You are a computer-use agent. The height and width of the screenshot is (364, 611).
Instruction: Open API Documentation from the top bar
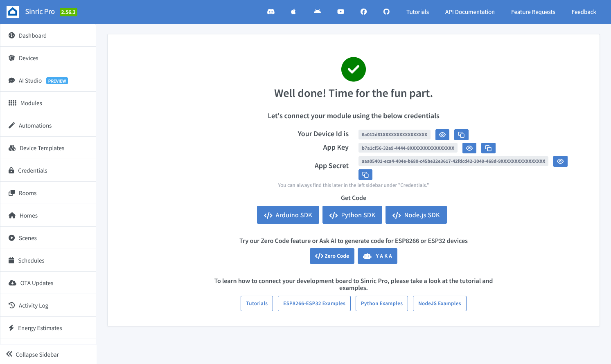(470, 12)
